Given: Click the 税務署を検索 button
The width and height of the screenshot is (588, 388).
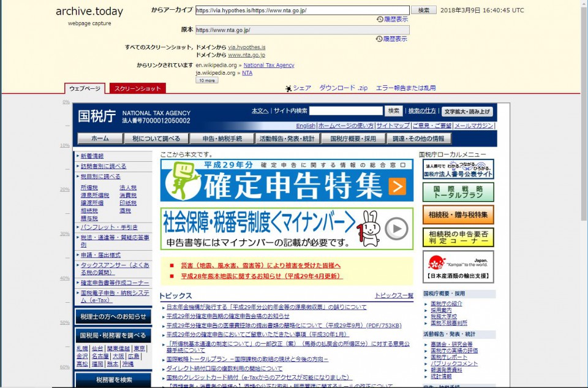Looking at the screenshot, I should tap(113, 380).
